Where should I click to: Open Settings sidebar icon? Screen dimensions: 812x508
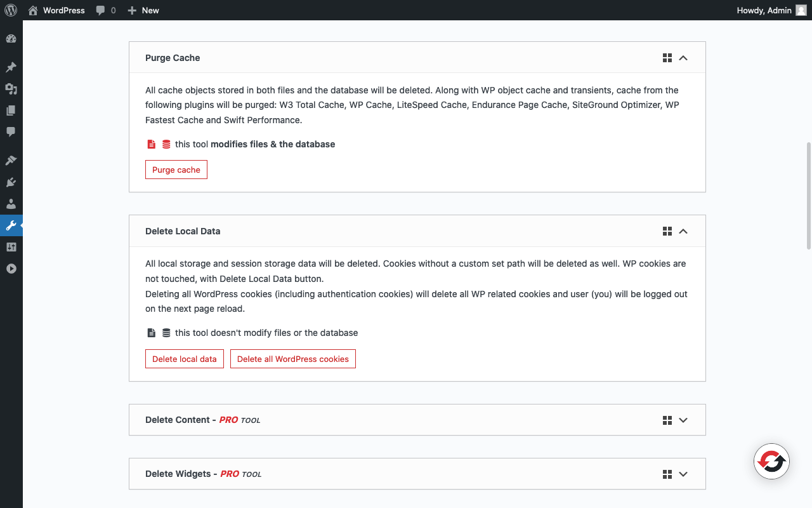click(11, 247)
